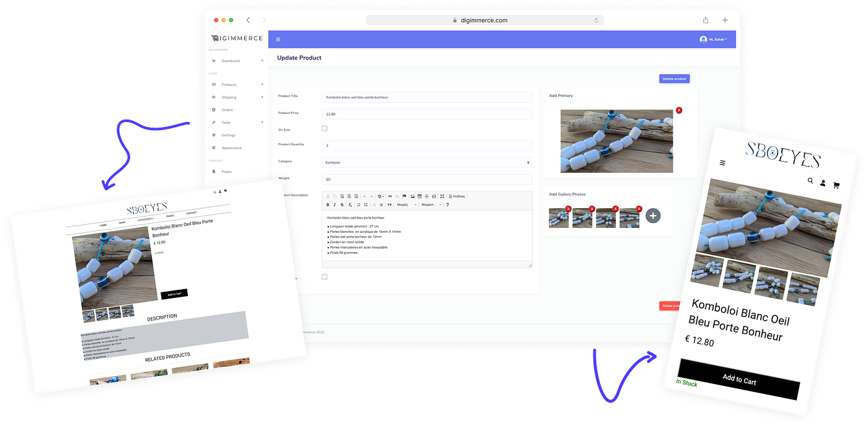Edit the Product Price field
868x428 pixels.
[427, 114]
